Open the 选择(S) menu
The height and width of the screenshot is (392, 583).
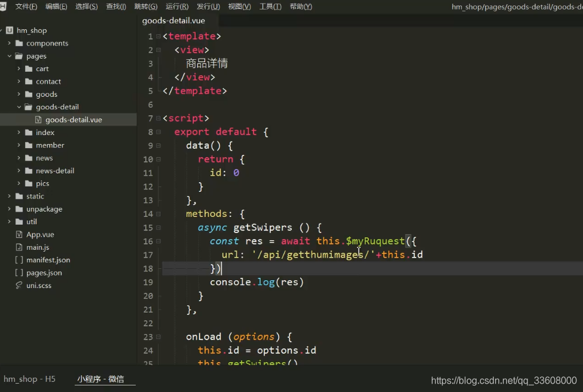[x=86, y=7]
